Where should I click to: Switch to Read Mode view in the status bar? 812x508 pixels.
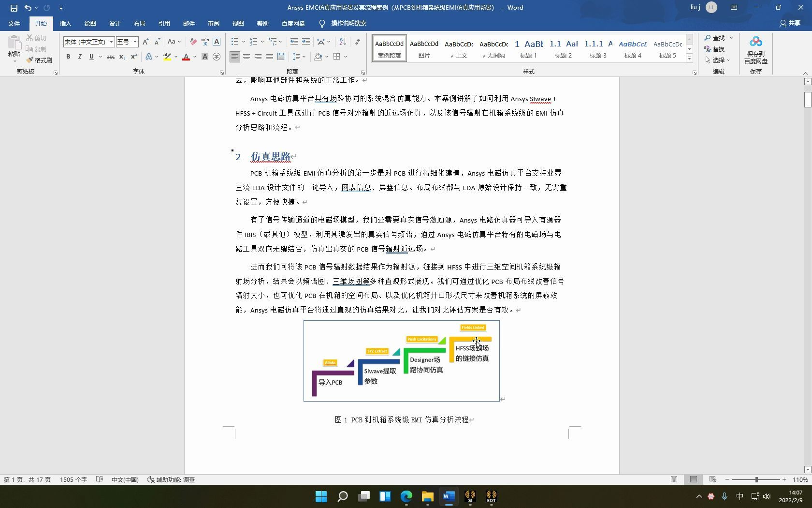pos(674,479)
